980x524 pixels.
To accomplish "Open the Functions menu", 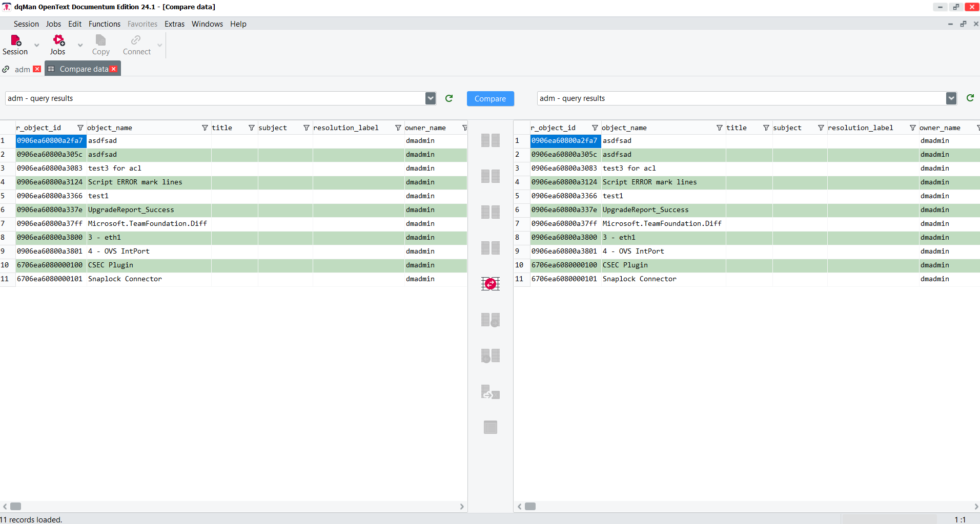I will click(x=105, y=24).
